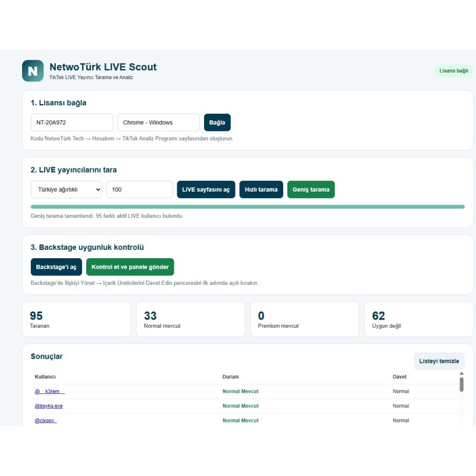Click the scan completion status message
476x476 pixels.
[107, 216]
